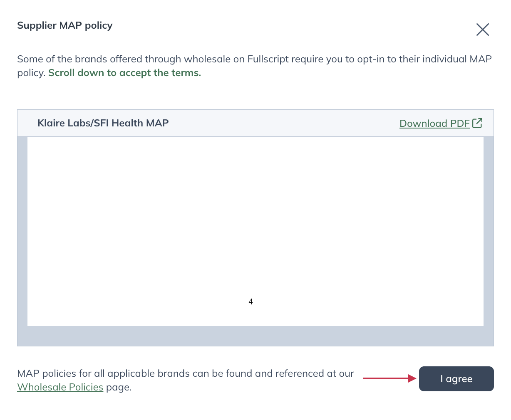This screenshot has height=420, width=511.
Task: Click the page number 4 marker
Action: (x=251, y=301)
